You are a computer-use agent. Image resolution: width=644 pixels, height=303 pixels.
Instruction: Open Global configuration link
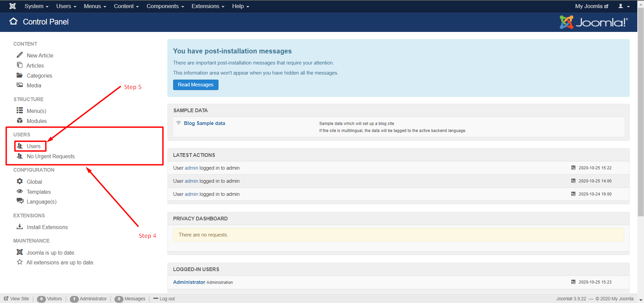34,182
